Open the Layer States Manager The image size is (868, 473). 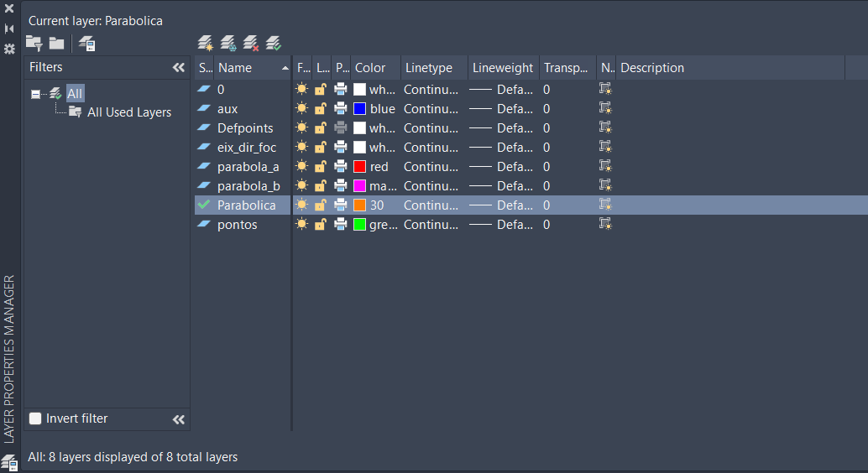(86, 44)
